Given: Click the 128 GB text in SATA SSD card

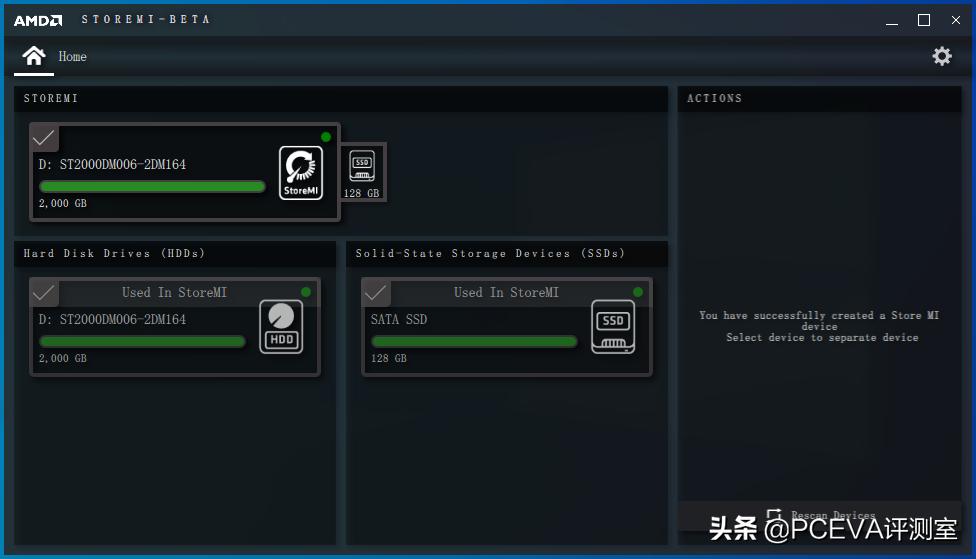Looking at the screenshot, I should coord(388,358).
